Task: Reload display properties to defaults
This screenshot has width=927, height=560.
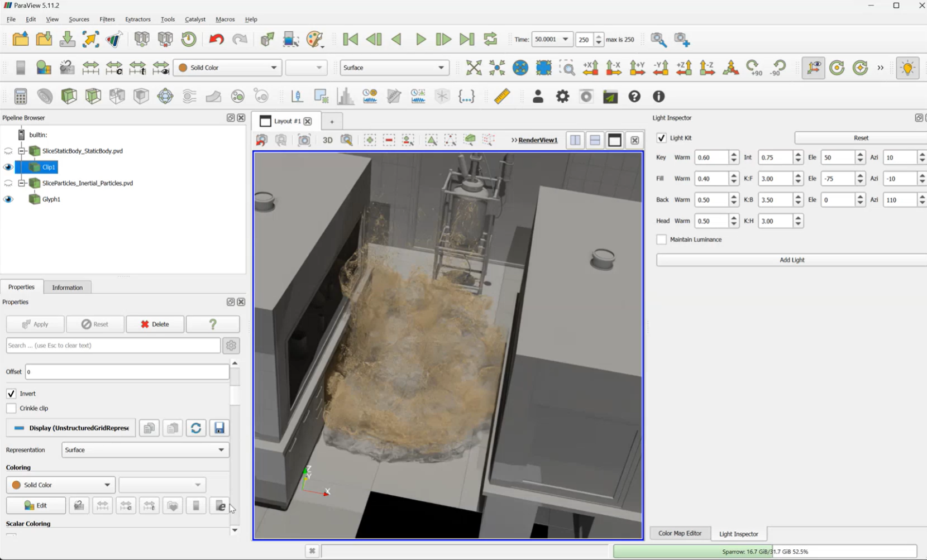Action: (x=196, y=428)
